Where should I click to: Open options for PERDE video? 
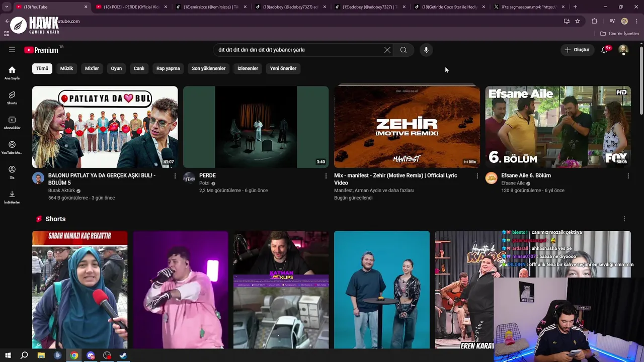click(326, 176)
